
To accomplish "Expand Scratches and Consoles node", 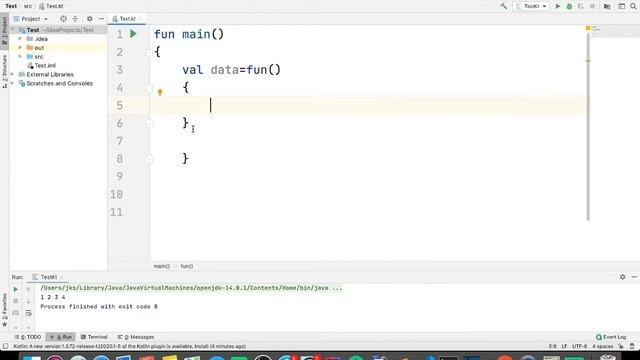I will pos(13,83).
